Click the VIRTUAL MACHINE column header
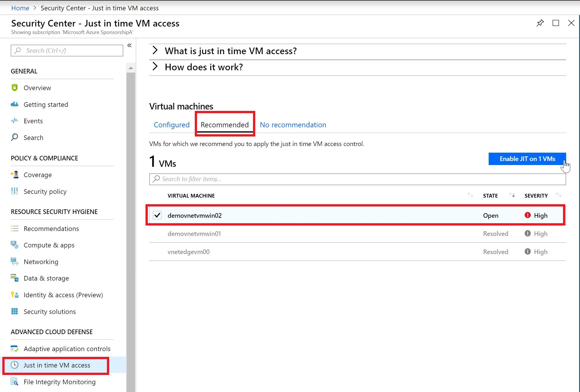This screenshot has height=392, width=580. 191,196
